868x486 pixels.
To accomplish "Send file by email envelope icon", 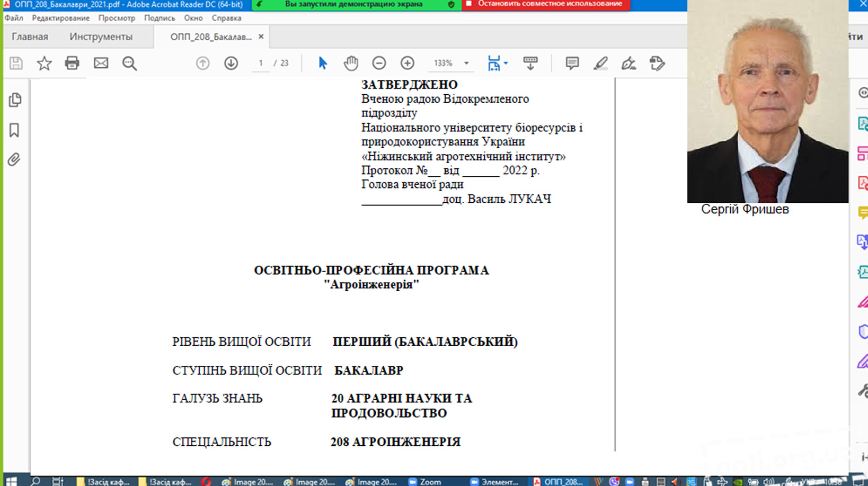I will (101, 64).
